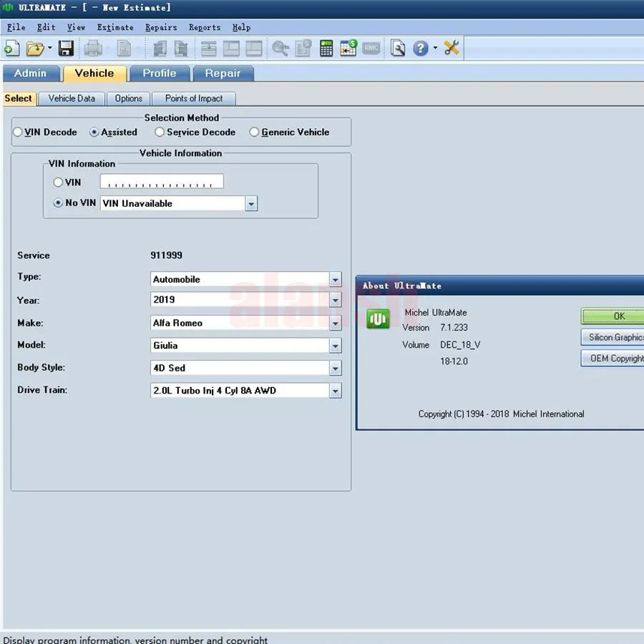This screenshot has height=644, width=644.
Task: Open the Help menu
Action: click(241, 27)
